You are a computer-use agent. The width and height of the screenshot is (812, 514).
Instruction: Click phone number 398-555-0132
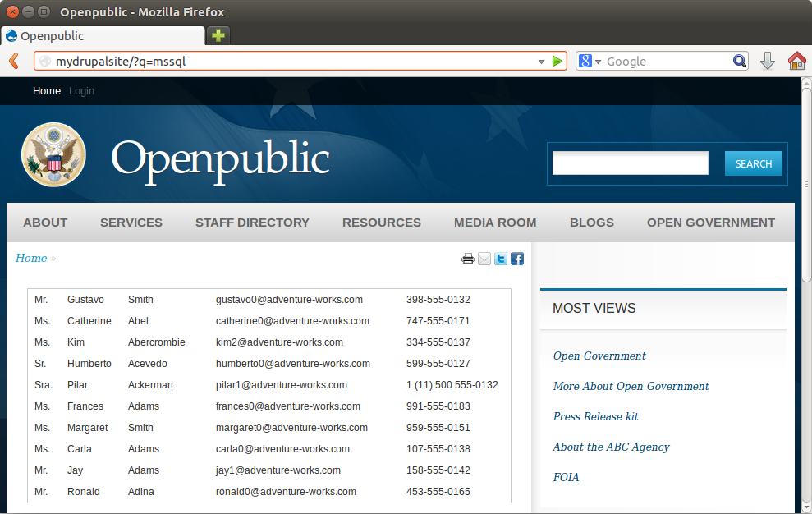[x=438, y=300]
